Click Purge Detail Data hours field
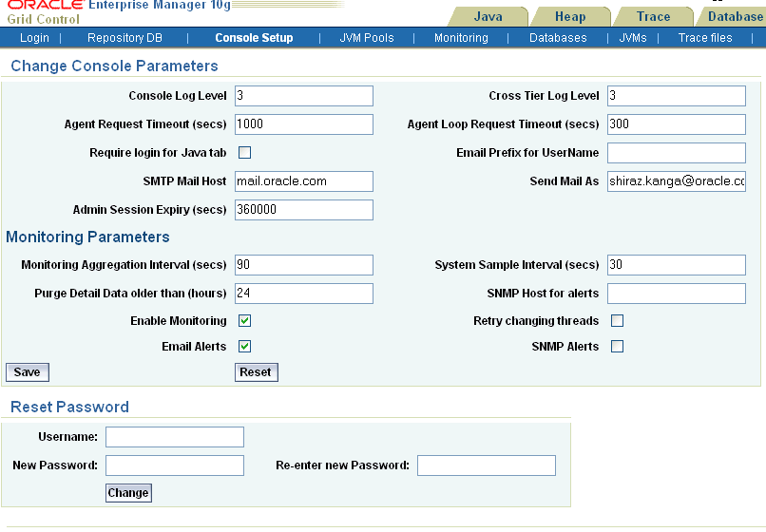 [304, 294]
